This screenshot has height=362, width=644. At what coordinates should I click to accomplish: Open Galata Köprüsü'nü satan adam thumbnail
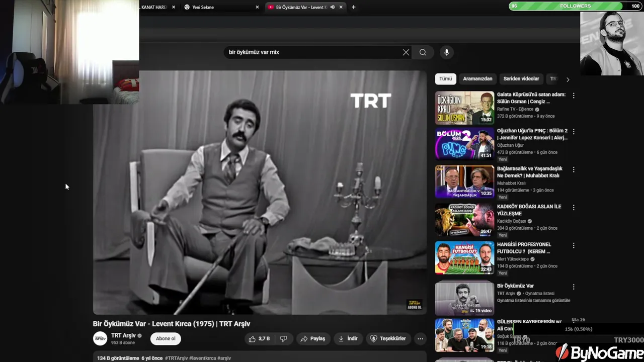[x=464, y=108]
